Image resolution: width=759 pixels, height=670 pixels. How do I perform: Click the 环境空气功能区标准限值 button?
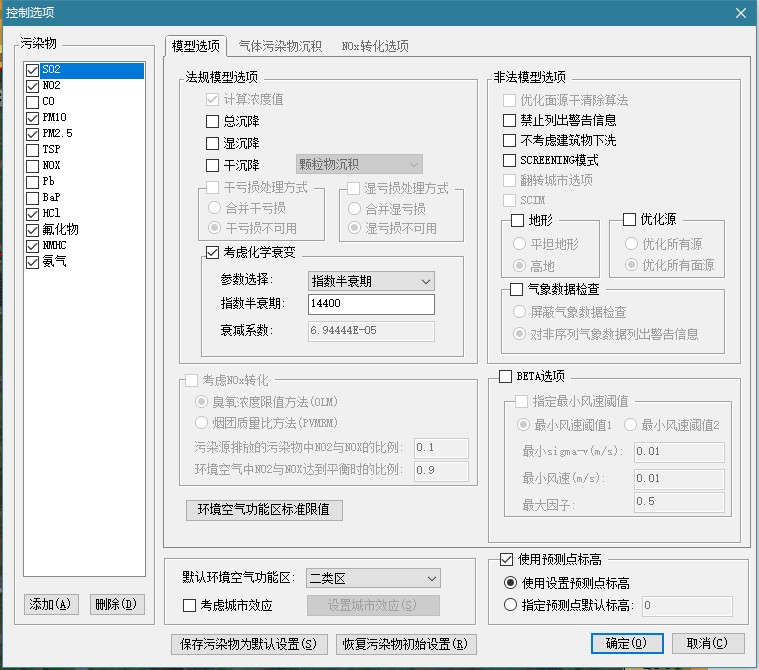coord(265,510)
